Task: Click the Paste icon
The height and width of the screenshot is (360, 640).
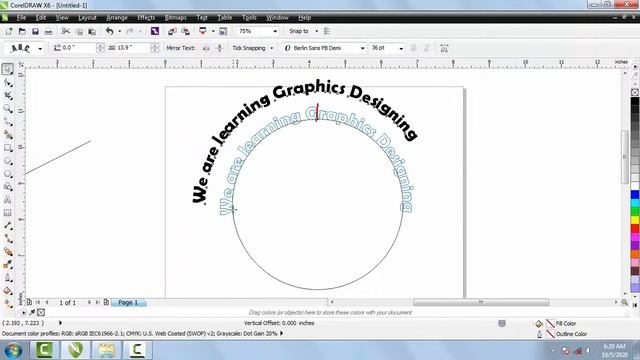Action: pyautogui.click(x=92, y=31)
